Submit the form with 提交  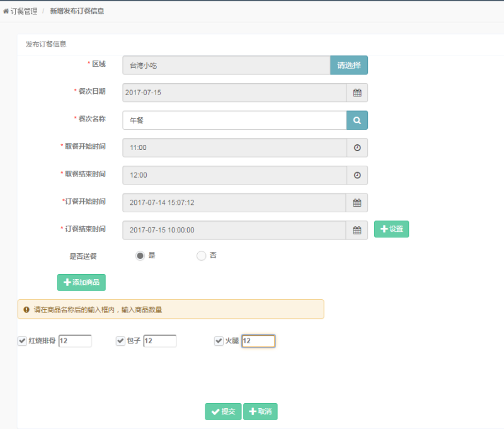[x=223, y=411]
